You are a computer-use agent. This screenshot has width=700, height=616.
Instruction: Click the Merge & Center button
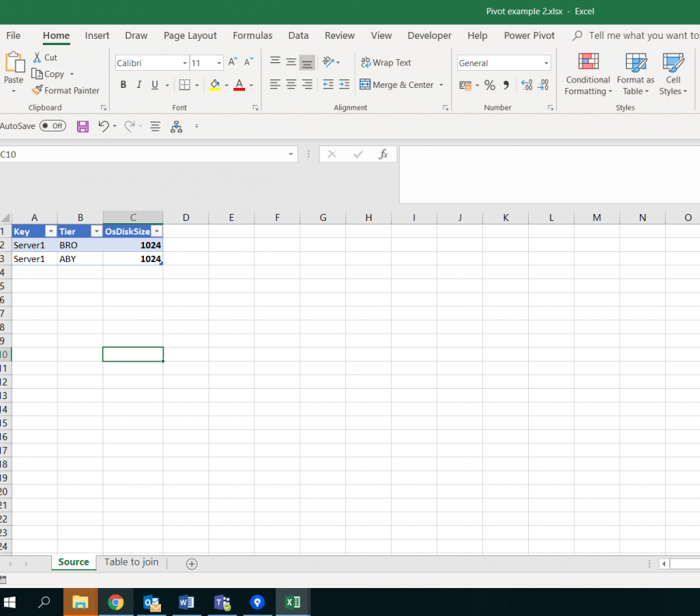[397, 85]
